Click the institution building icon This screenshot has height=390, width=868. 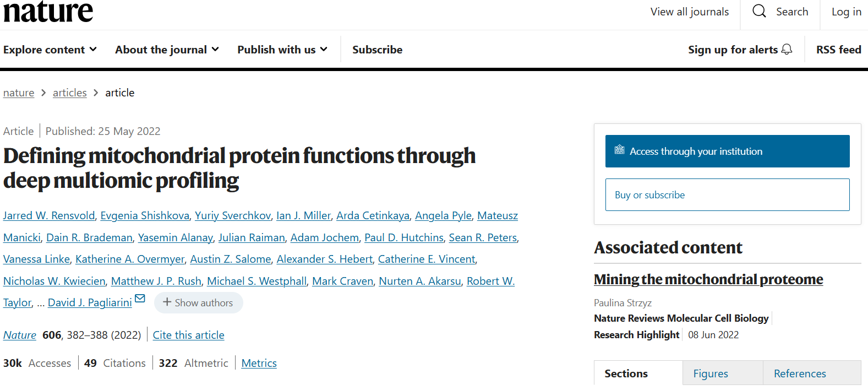click(619, 150)
